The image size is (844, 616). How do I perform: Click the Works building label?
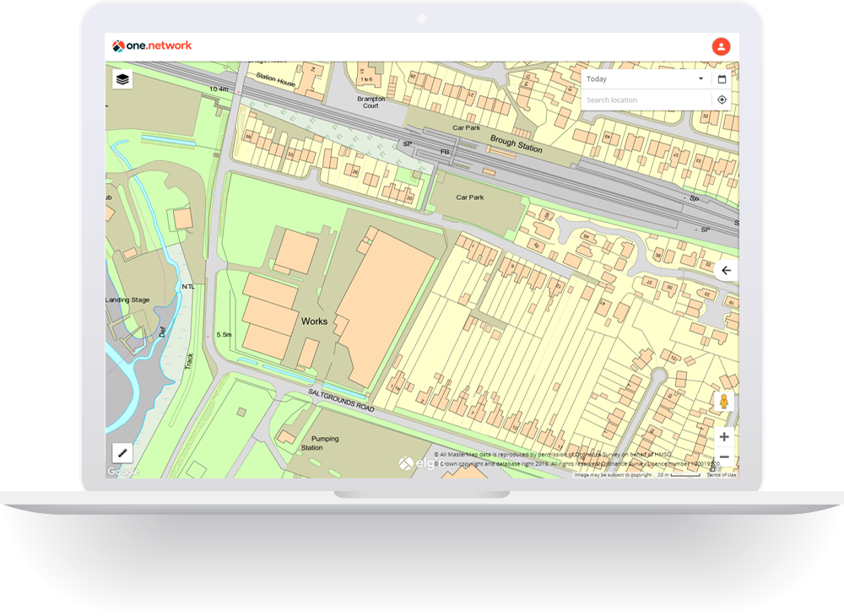314,322
